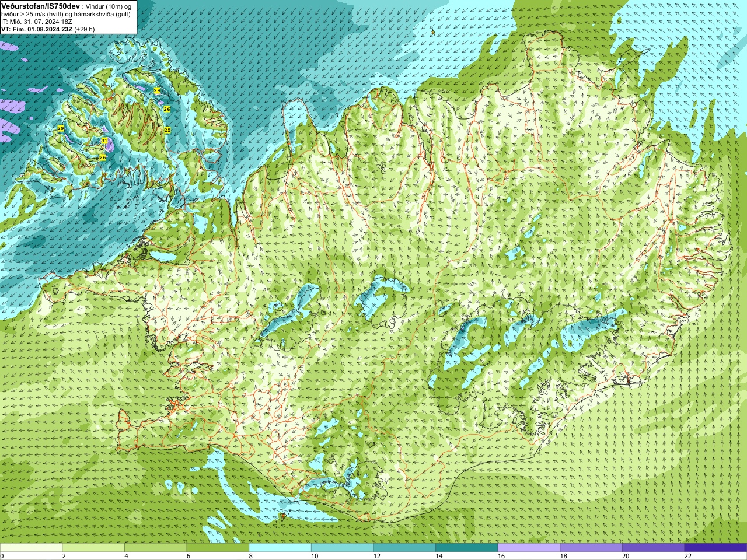The width and height of the screenshot is (747, 560).
Task: Click the pale cream 0–2 m/s legend swatch
Action: click(x=31, y=548)
